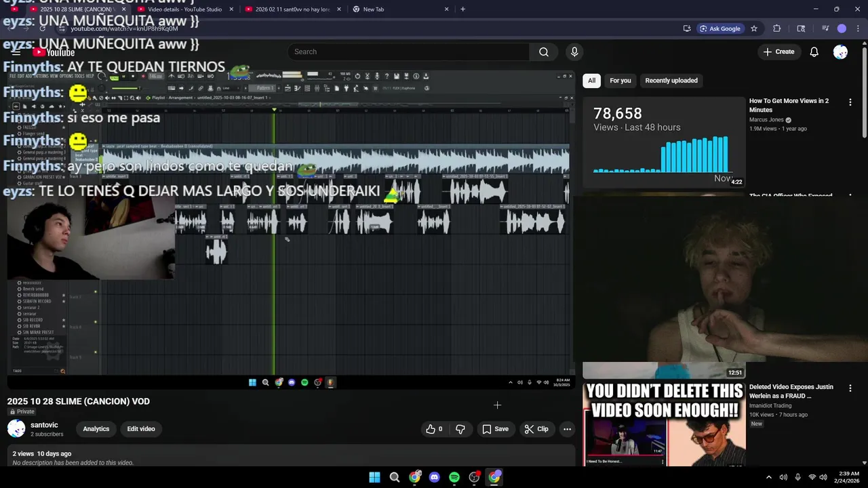The image size is (868, 488).
Task: Open OBS from the taskbar
Action: point(474,477)
